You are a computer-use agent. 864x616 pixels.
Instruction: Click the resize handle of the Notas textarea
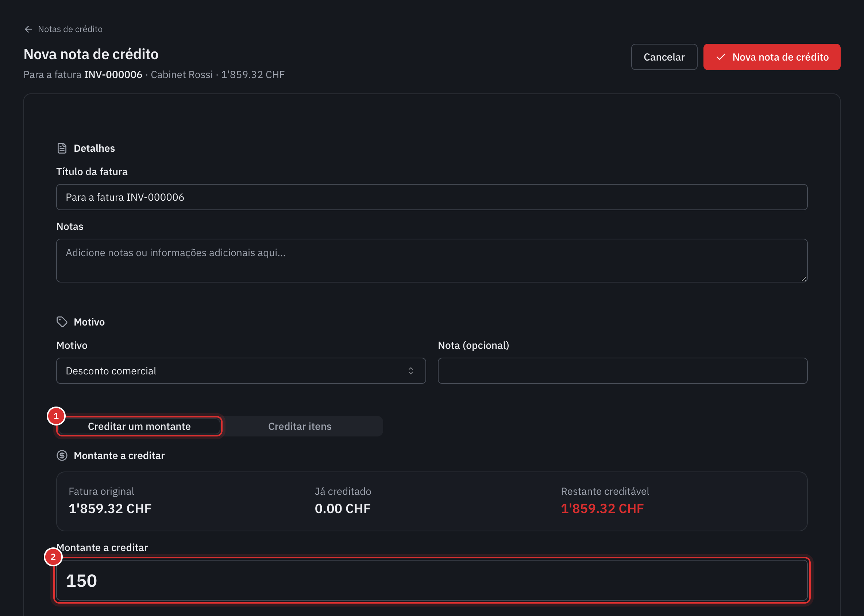[804, 278]
